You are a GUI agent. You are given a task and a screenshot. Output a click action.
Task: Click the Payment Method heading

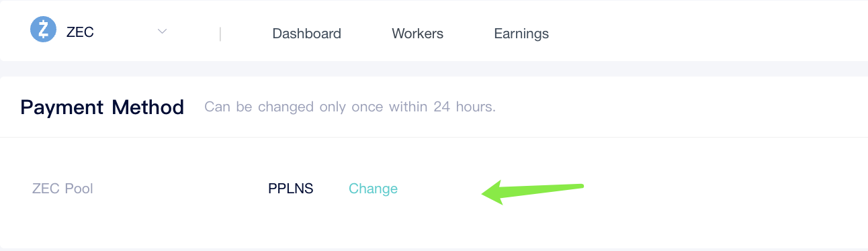[102, 107]
